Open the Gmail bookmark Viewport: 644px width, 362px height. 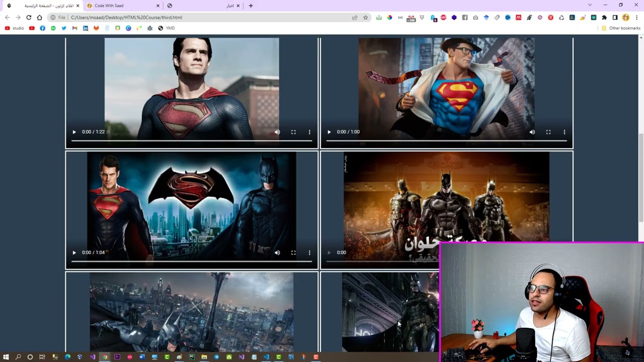[x=74, y=28]
